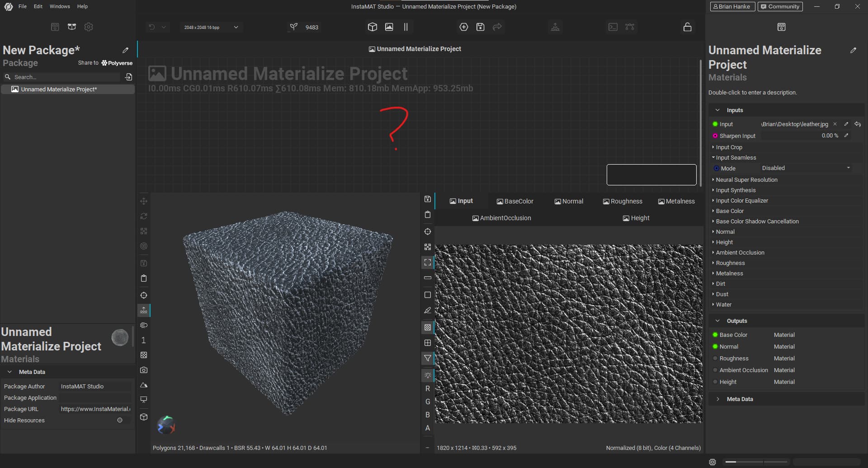Click the pencil icon beside New Package title

point(125,50)
